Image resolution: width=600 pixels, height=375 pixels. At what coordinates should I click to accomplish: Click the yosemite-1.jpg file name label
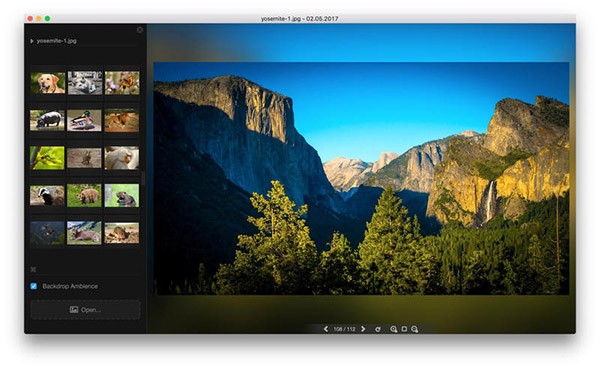[x=57, y=41]
